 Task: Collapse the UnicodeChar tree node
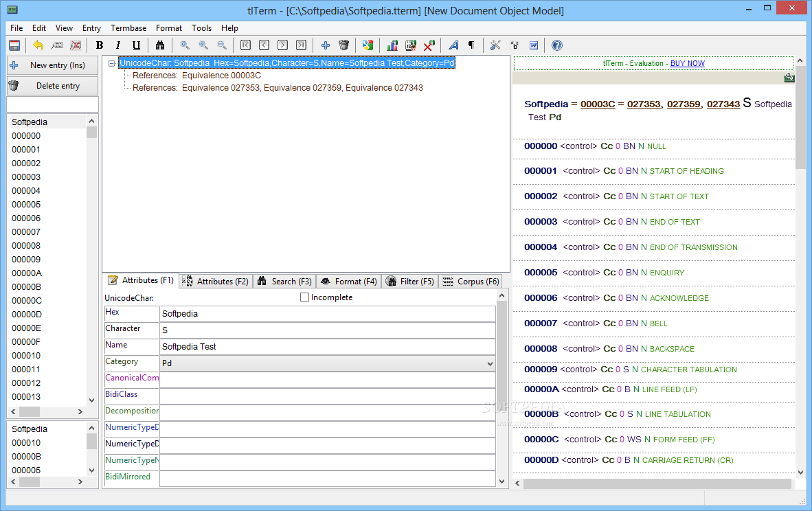[111, 63]
